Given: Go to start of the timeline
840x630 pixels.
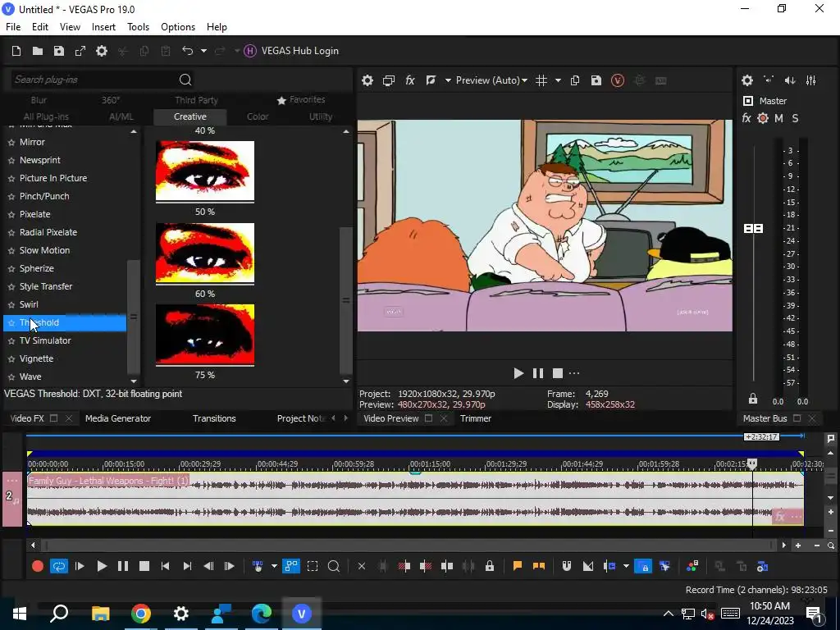Looking at the screenshot, I should pos(166,566).
